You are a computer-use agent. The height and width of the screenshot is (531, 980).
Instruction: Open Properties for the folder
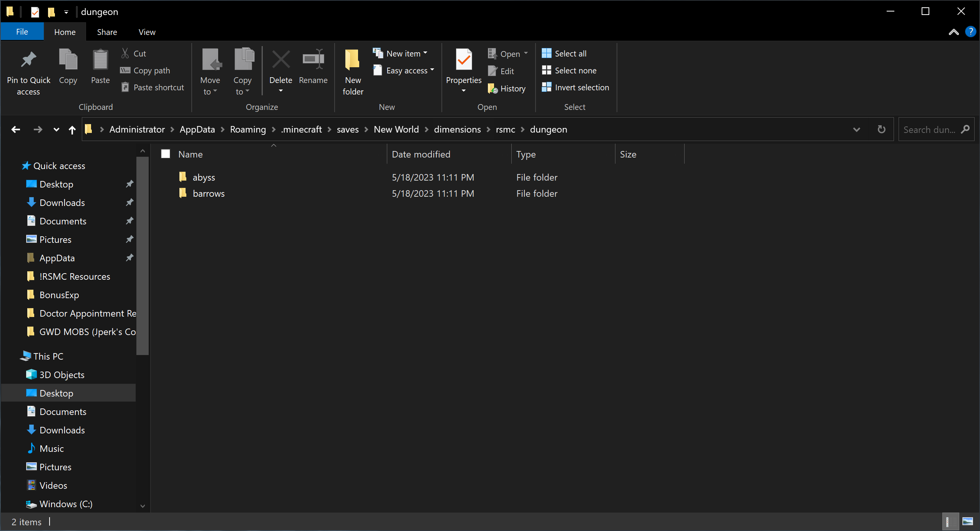pyautogui.click(x=463, y=71)
